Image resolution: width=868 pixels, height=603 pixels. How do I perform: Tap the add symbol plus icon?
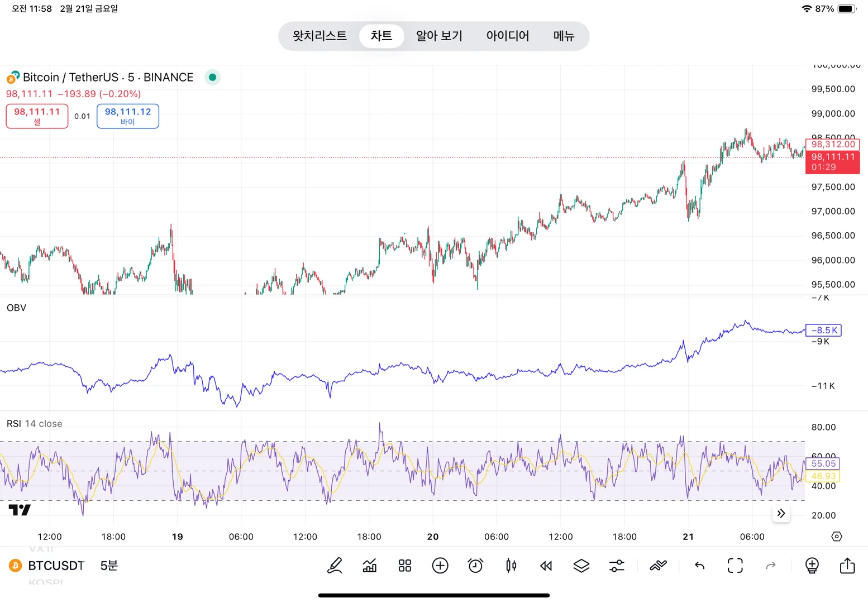440,566
